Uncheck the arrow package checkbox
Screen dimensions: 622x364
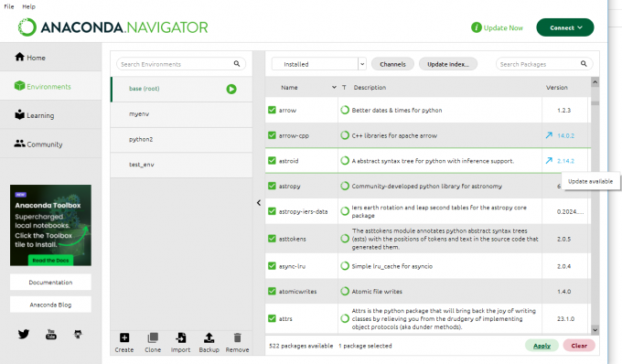[272, 110]
